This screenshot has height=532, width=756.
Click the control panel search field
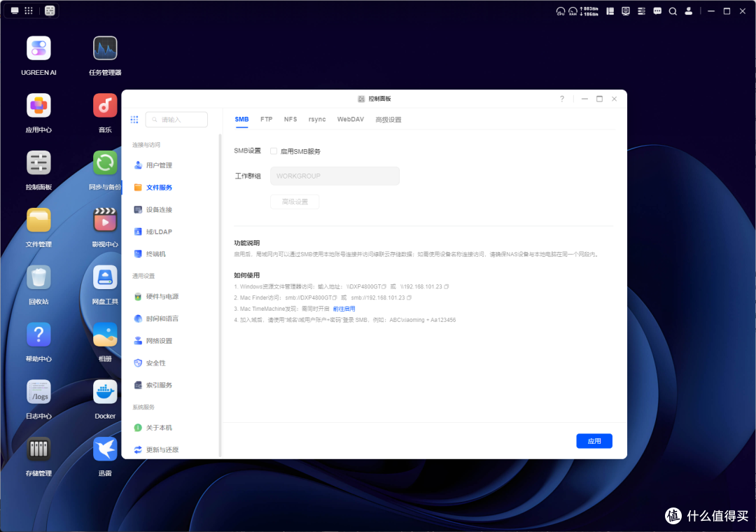(176, 120)
